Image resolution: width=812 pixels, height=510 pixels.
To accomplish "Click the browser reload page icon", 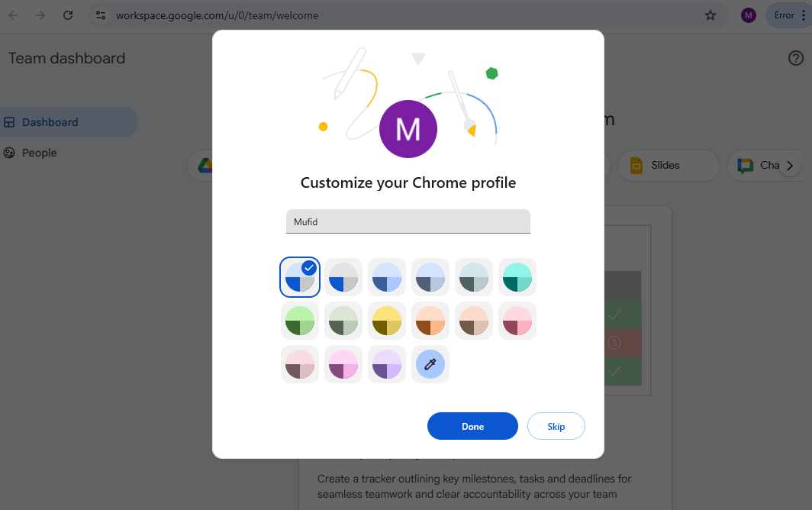I will click(x=68, y=15).
